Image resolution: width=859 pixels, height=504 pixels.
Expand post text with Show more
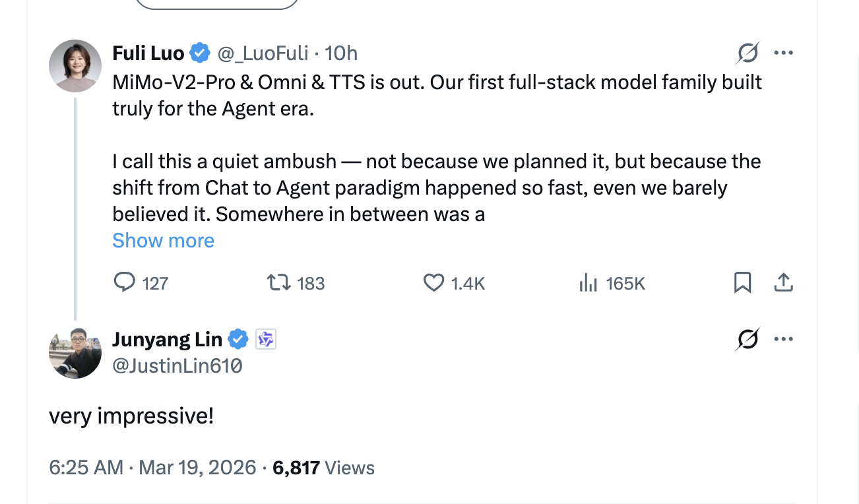(x=163, y=241)
